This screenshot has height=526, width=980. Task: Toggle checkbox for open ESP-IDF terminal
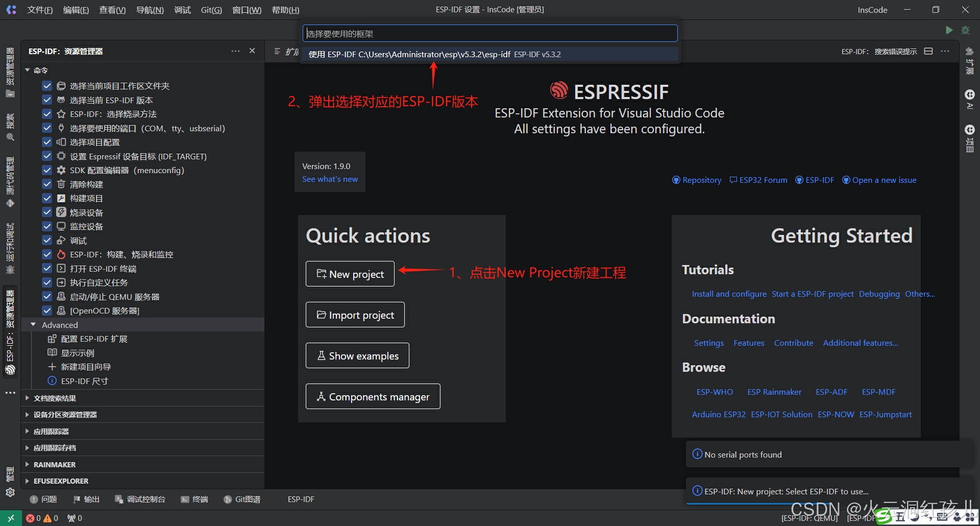[x=47, y=268]
